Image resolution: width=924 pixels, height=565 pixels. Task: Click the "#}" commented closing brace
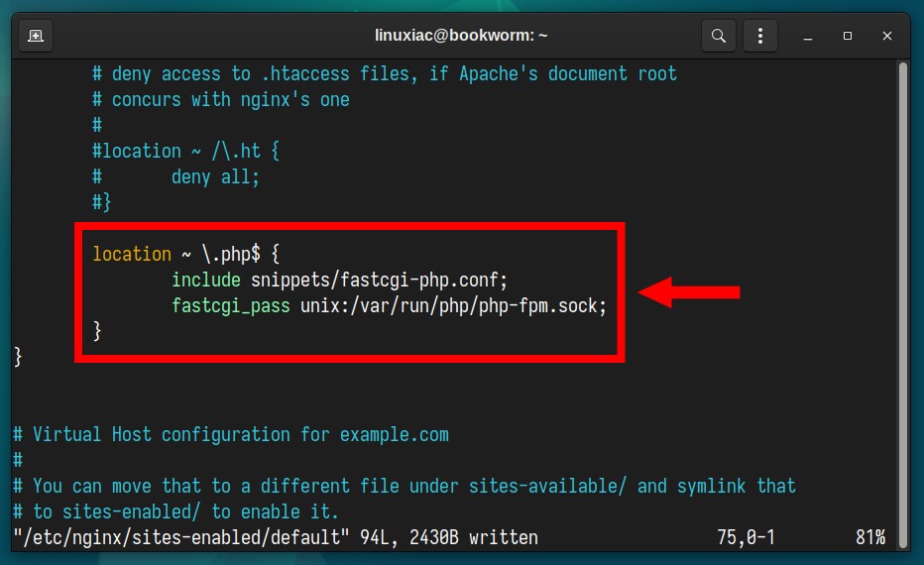pos(101,202)
